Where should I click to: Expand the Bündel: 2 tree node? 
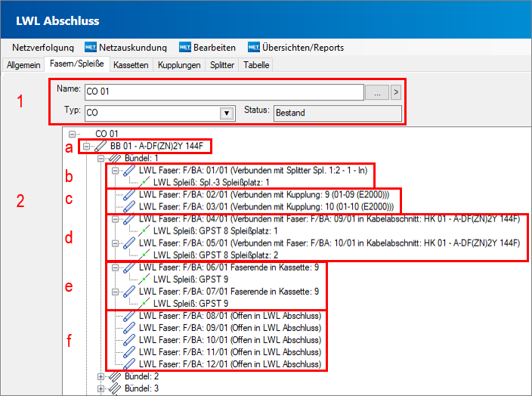click(101, 376)
